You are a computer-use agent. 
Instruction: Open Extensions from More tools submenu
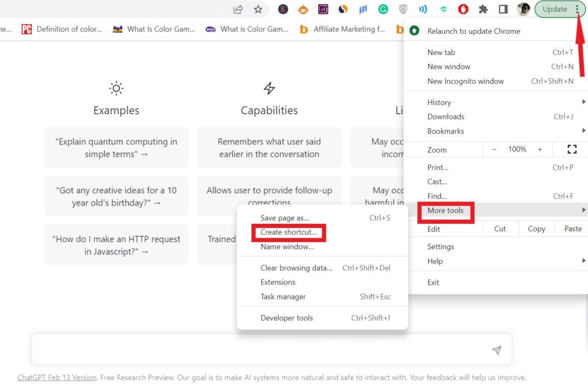tap(323, 282)
